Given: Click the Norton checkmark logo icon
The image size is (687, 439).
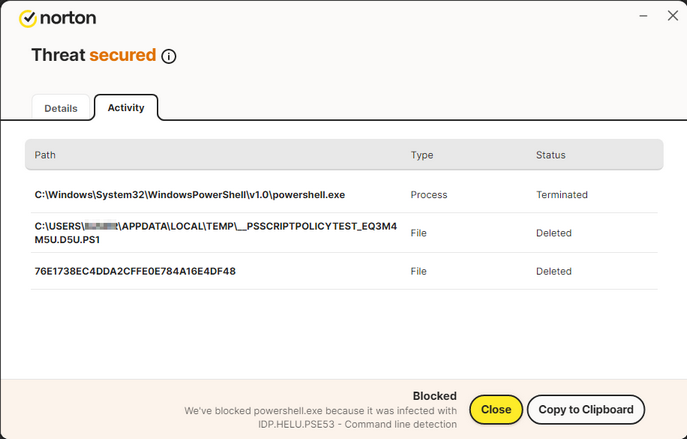Looking at the screenshot, I should tap(28, 18).
